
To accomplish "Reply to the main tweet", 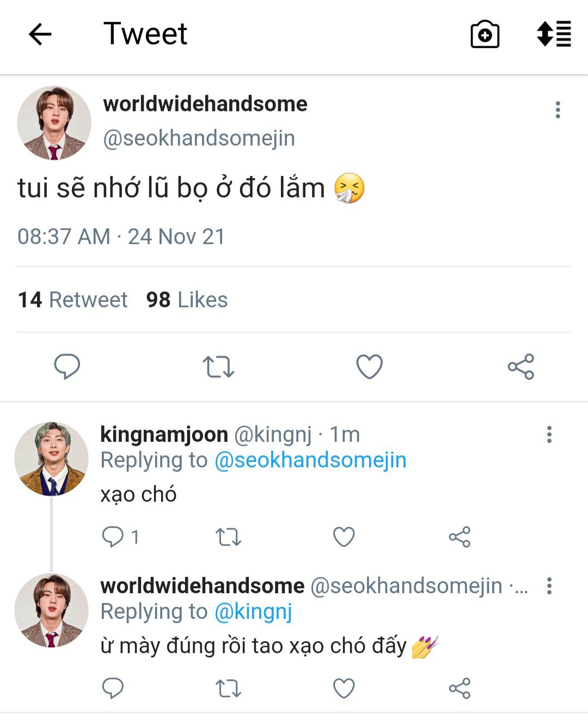I will pyautogui.click(x=67, y=366).
